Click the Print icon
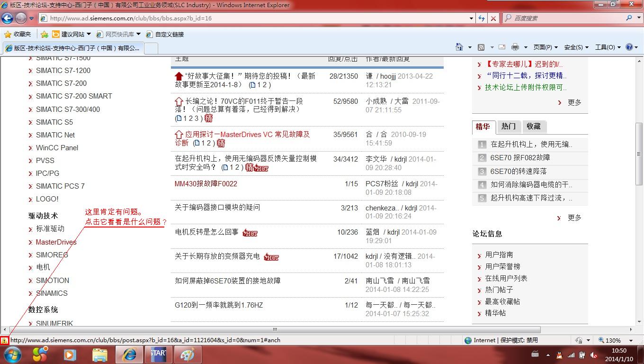644x364 pixels. pos(515,47)
